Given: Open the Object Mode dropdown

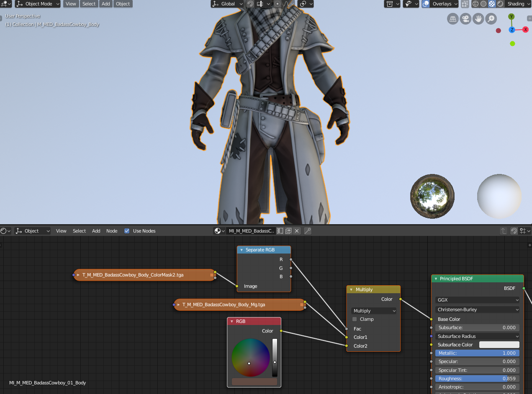Looking at the screenshot, I should click(x=38, y=4).
